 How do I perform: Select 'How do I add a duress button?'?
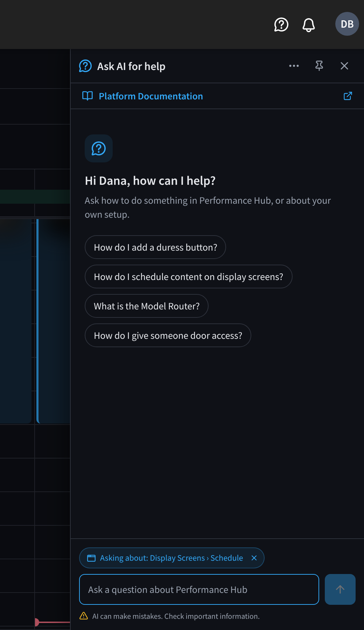tap(155, 247)
